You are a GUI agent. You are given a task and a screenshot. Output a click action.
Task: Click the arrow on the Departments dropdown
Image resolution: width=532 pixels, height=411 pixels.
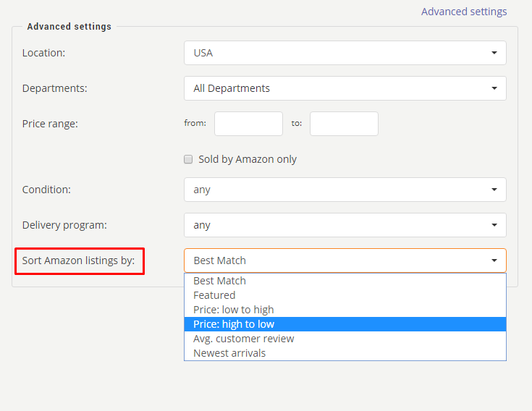(494, 88)
